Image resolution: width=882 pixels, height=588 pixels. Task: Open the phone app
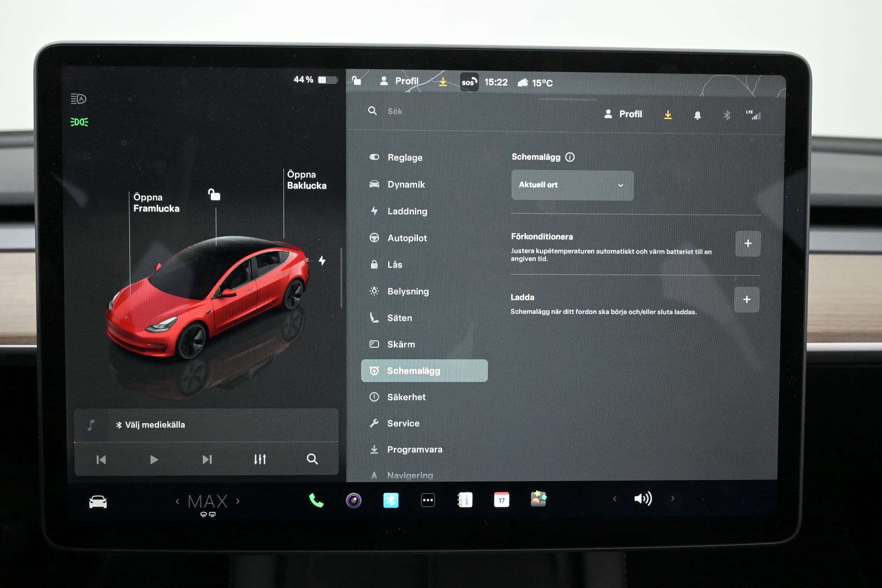coord(316,500)
